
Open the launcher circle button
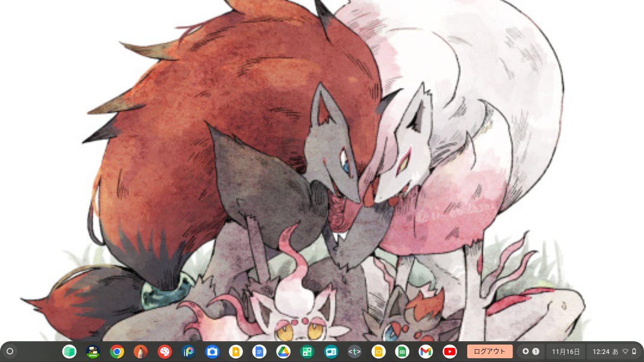(x=9, y=351)
